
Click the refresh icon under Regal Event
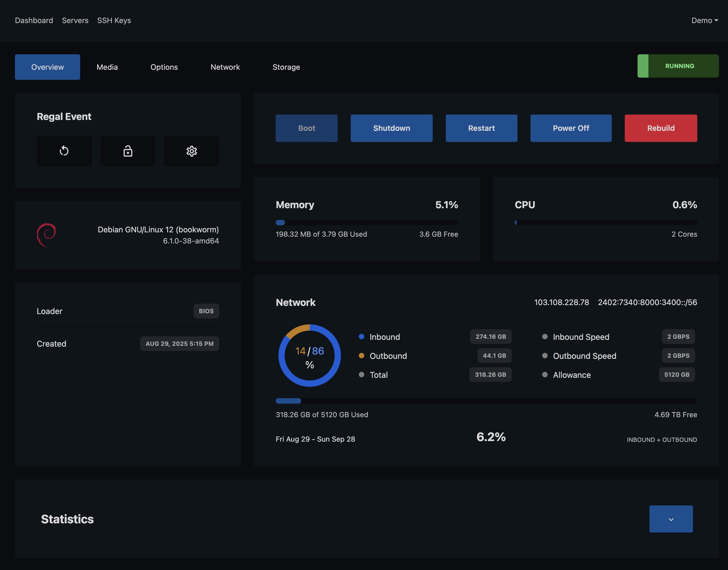pyautogui.click(x=64, y=151)
